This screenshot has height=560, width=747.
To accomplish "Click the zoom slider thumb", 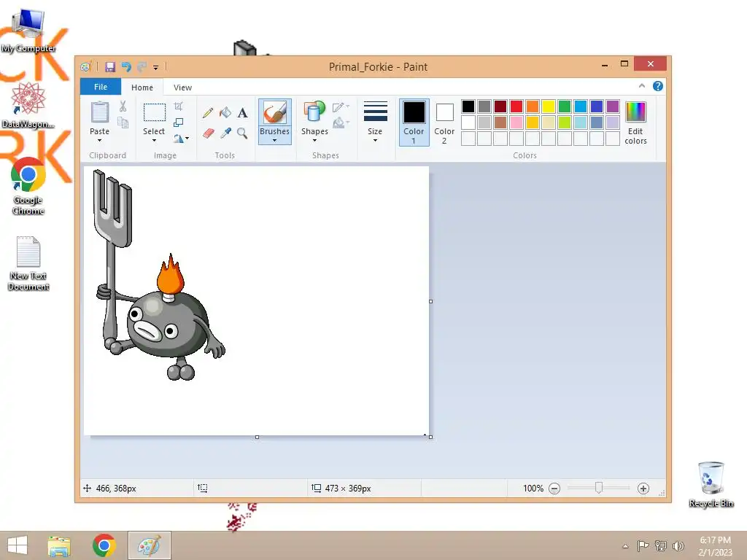I will 599,488.
